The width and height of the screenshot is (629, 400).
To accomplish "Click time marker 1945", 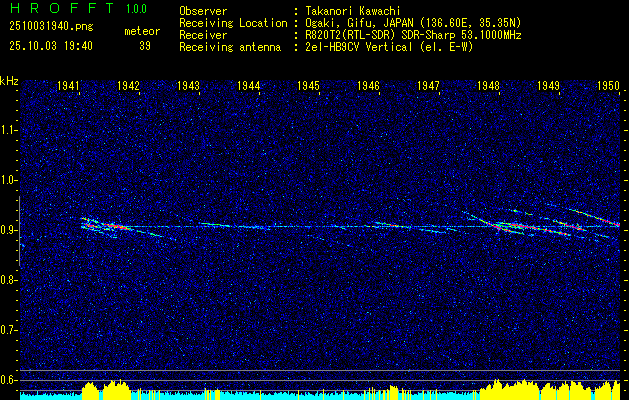I will click(x=308, y=85).
